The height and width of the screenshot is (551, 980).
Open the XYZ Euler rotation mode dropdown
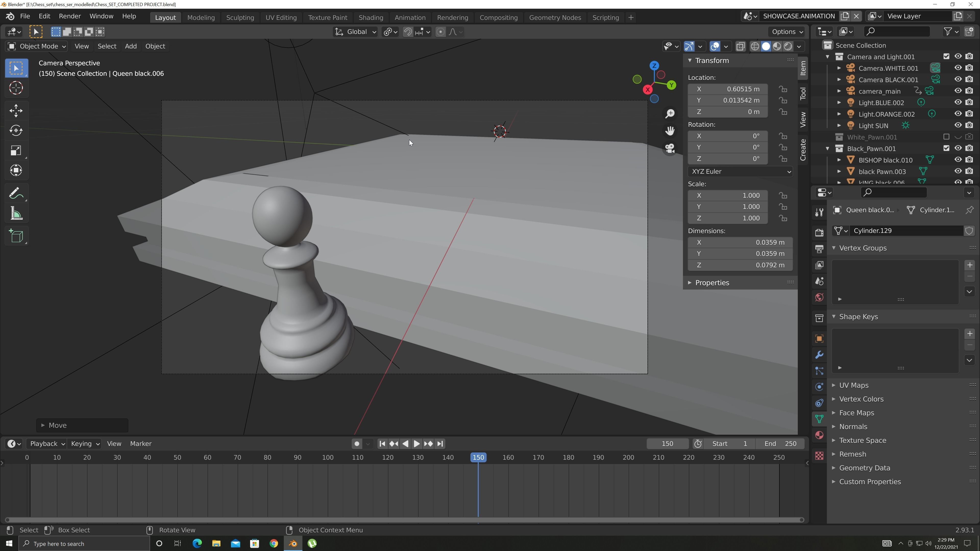click(x=740, y=171)
